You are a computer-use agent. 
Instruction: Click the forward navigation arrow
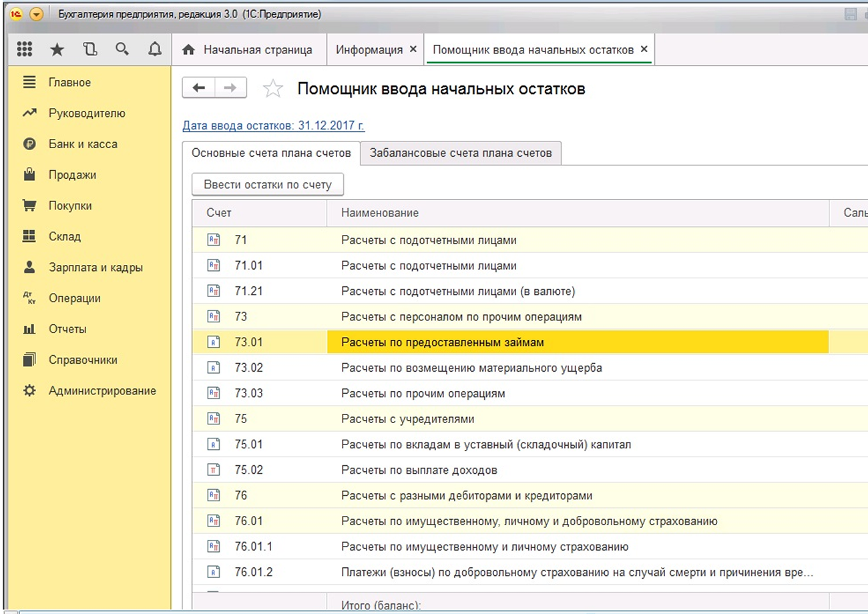click(x=230, y=88)
